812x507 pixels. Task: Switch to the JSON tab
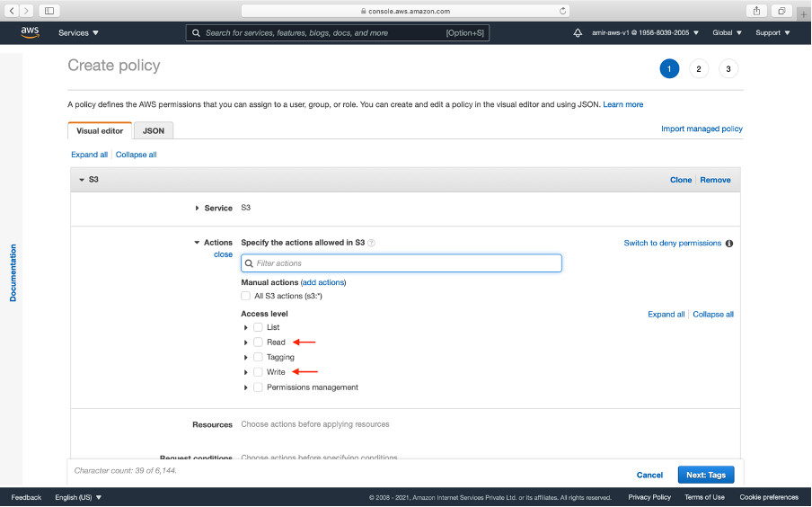point(154,130)
